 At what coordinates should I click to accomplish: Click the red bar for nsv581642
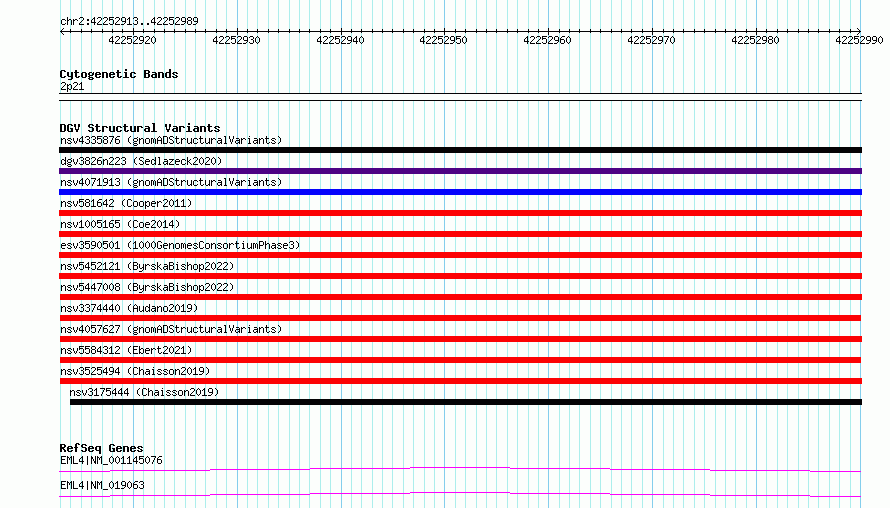click(460, 213)
